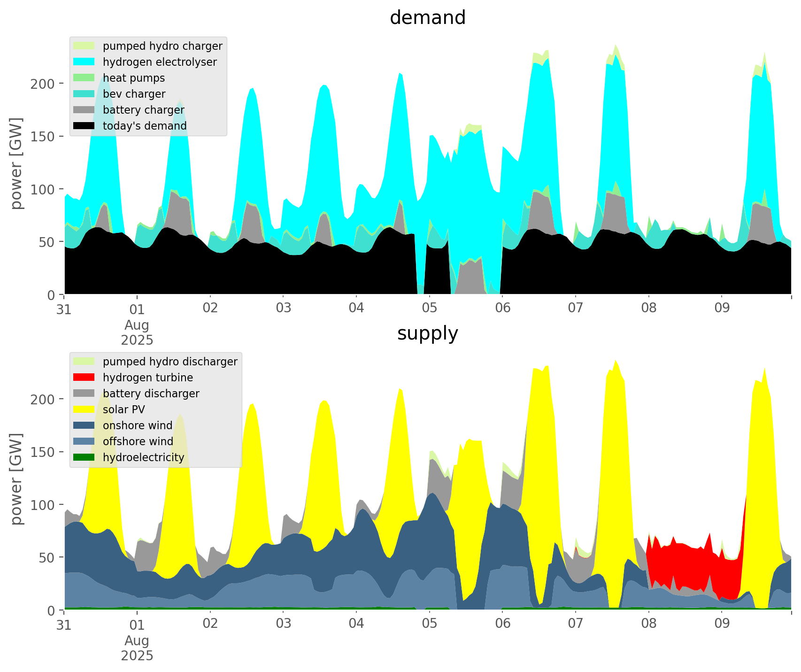Click the Aug 2025 label under demand chart
Image resolution: width=801 pixels, height=672 pixels.
pos(137,332)
